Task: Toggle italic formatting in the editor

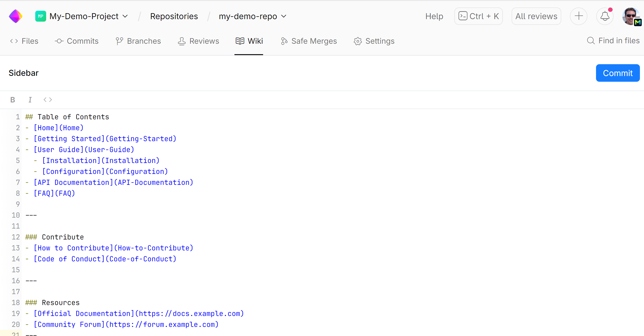Action: click(x=30, y=99)
